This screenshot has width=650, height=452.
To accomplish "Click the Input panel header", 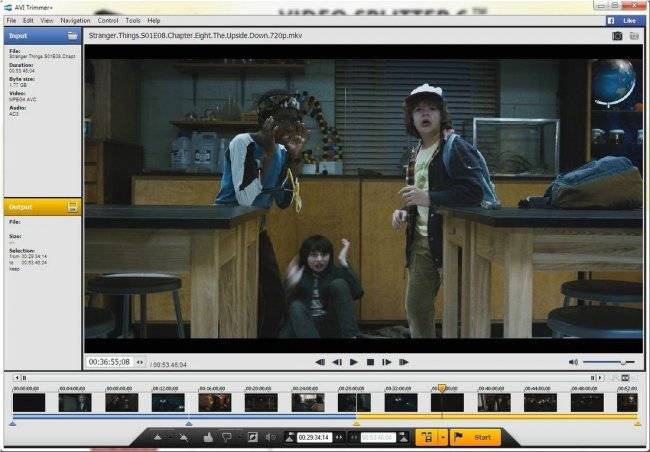I will coord(42,36).
